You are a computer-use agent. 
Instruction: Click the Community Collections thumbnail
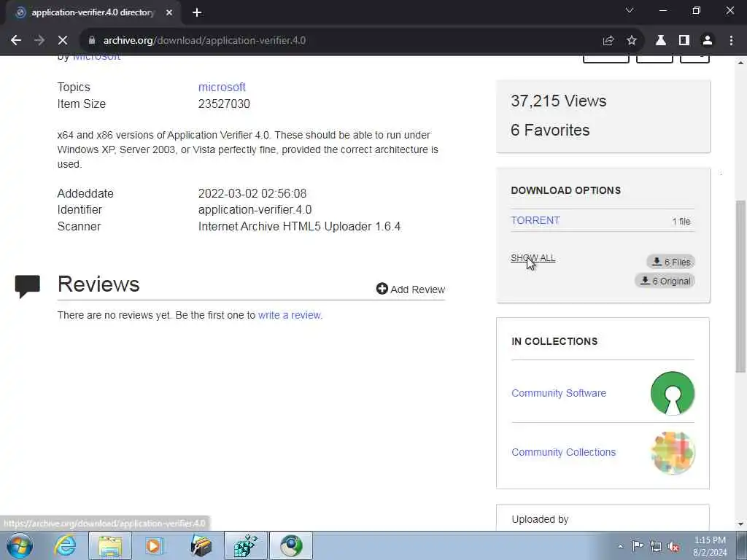[x=673, y=452]
